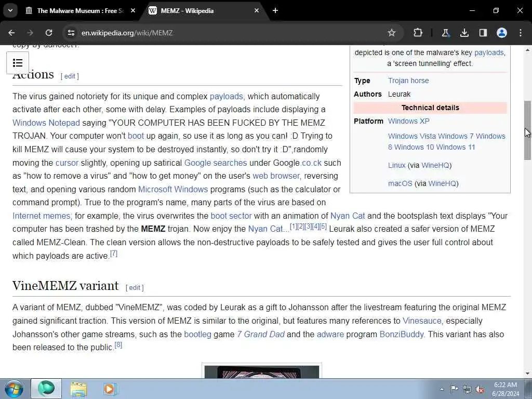Open the browser icon in taskbar
This screenshot has height=399, width=532.
point(46,389)
